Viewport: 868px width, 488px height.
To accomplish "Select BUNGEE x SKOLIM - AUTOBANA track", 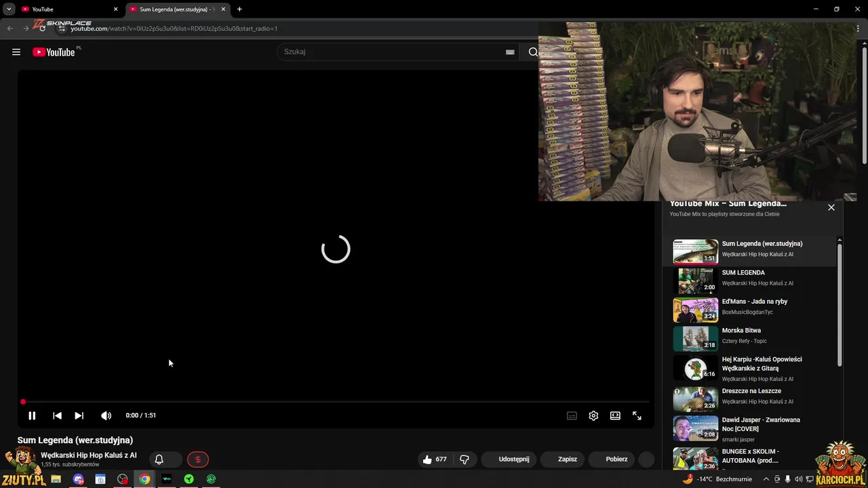I will [x=751, y=458].
